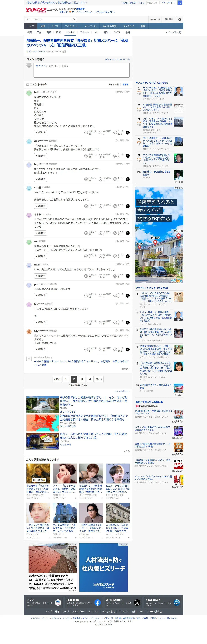Click 共感した smiley on pro's comment
This screenshot has width=207, height=644.
(86, 296)
